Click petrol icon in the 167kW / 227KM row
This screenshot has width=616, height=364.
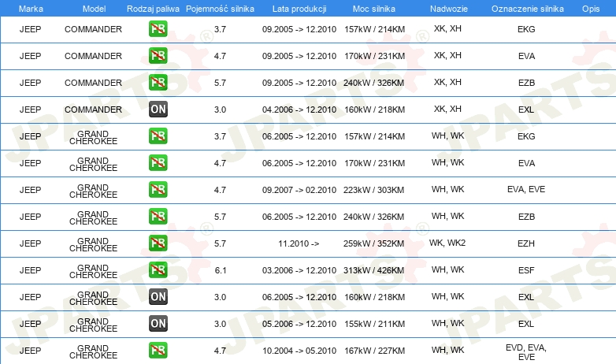coord(158,351)
